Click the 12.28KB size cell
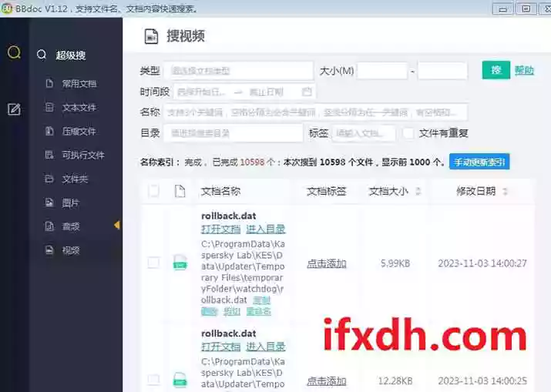This screenshot has width=551, height=392. click(395, 380)
